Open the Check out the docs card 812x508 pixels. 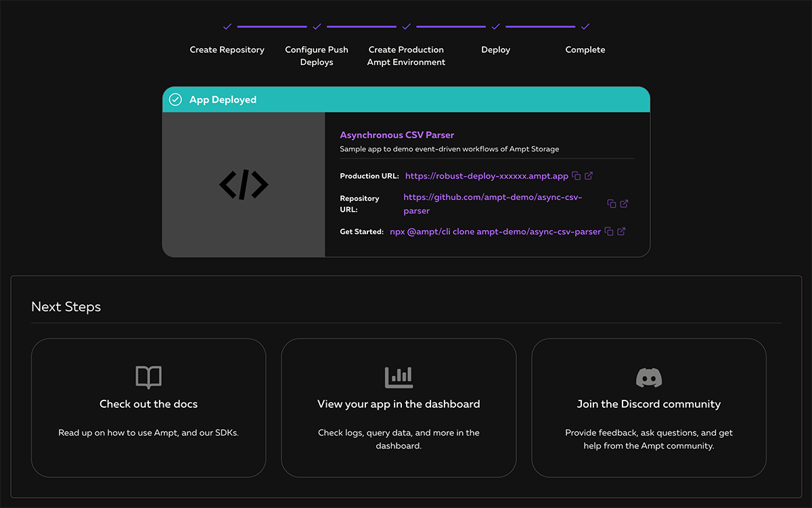149,408
